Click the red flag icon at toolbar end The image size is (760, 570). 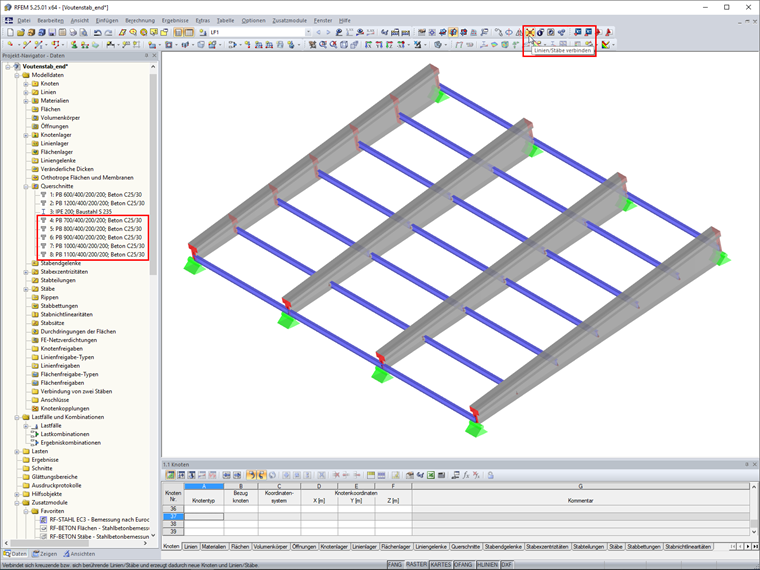(x=609, y=32)
